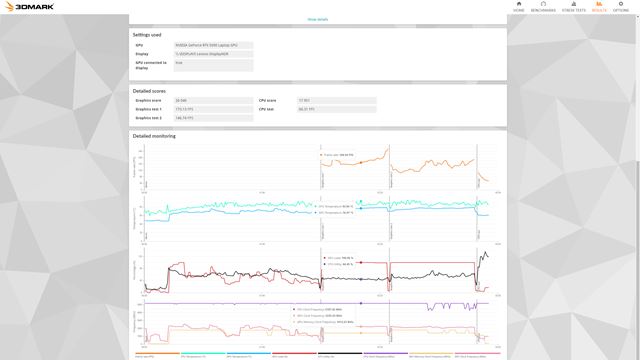640x360 pixels.
Task: Click the Graphics test 1 FPS value
Action: click(213, 109)
